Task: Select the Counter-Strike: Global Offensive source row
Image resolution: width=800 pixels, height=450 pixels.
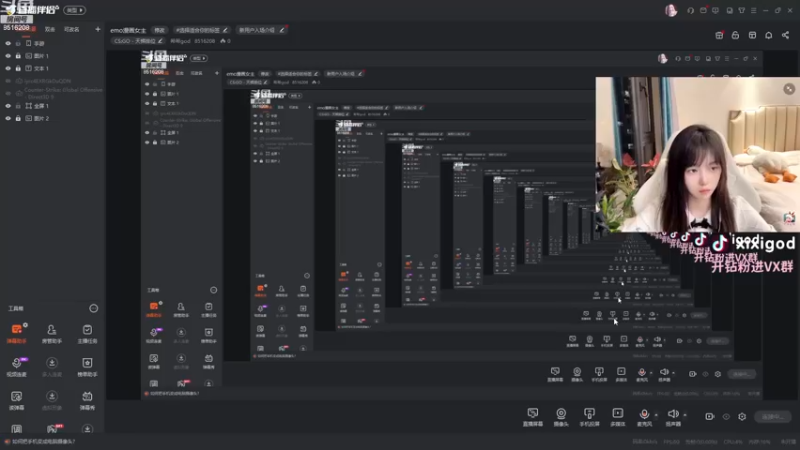Action: [x=53, y=93]
